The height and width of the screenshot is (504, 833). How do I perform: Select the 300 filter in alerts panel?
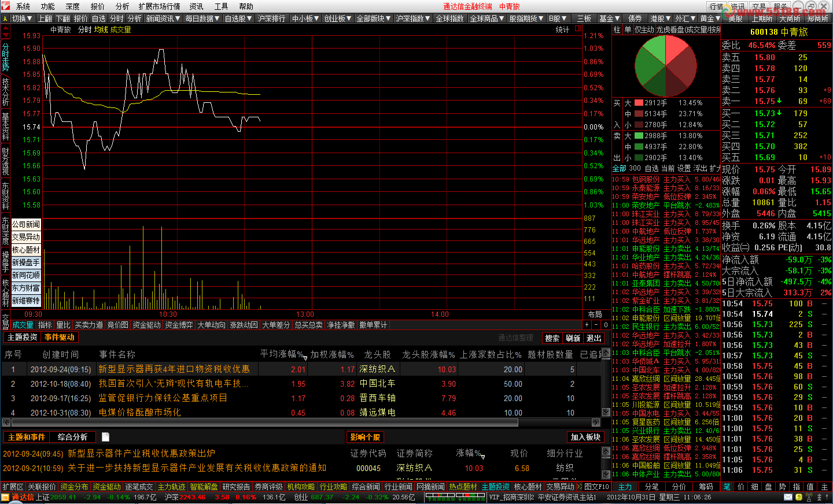[635, 168]
